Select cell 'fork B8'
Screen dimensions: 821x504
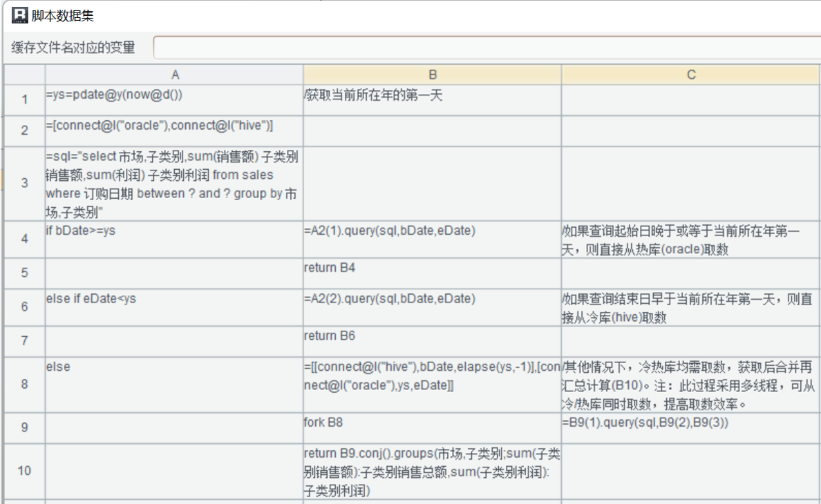coord(432,428)
